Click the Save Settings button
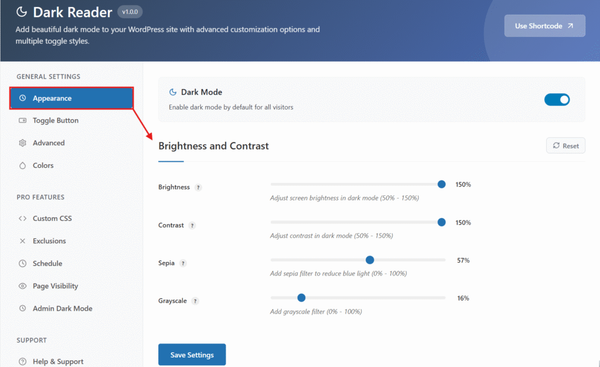 click(192, 355)
